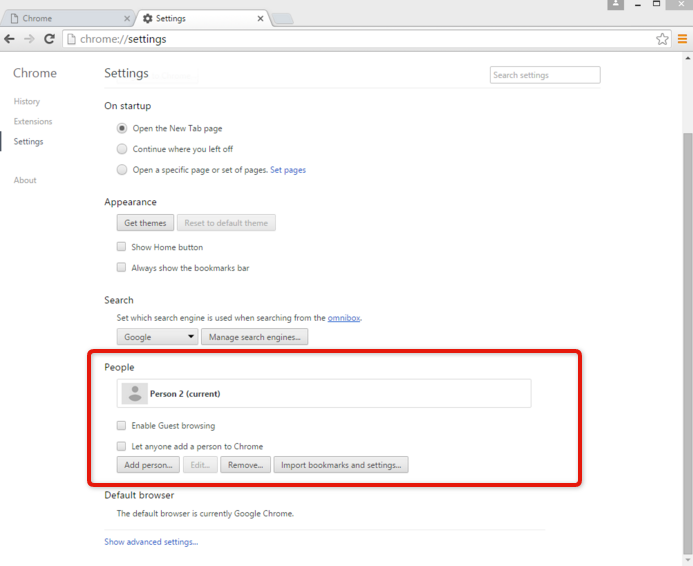Click Import bookmarks and settings button
This screenshot has height=566, width=693.
coord(341,465)
